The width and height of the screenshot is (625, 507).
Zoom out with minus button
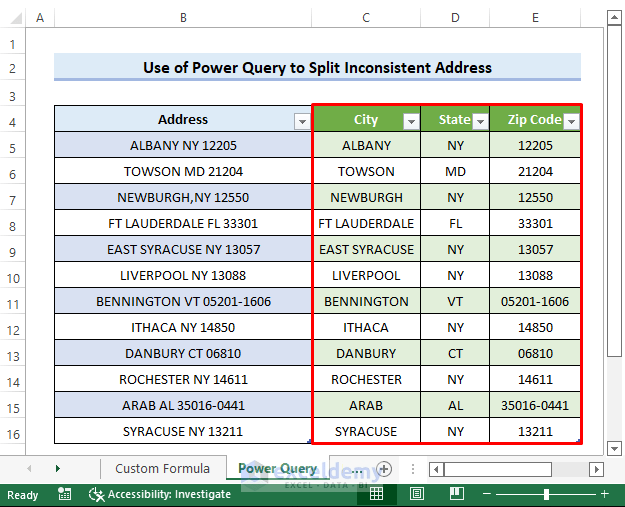tap(486, 494)
